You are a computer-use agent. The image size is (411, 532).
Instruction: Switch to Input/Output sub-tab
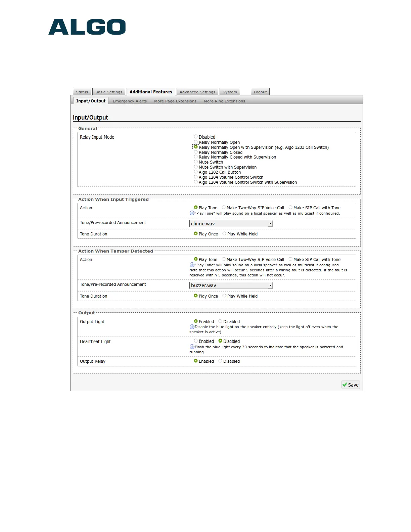(91, 101)
